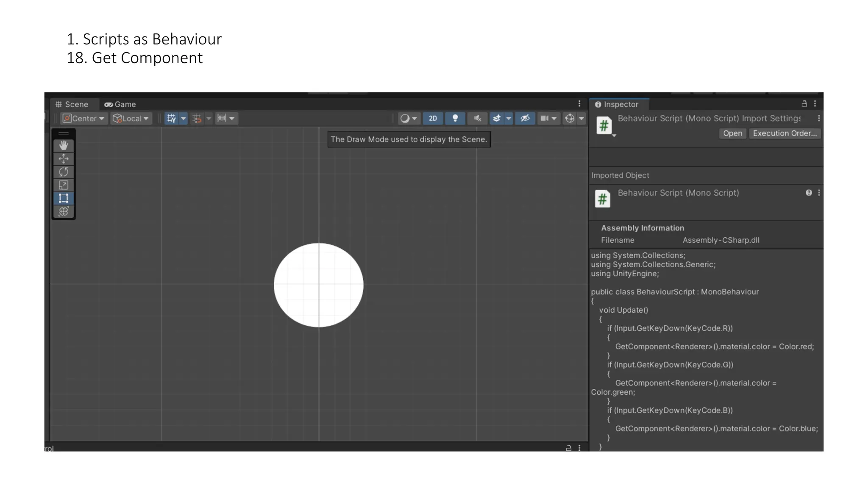868x488 pixels.
Task: Toggle scene lighting bulb
Action: point(455,119)
